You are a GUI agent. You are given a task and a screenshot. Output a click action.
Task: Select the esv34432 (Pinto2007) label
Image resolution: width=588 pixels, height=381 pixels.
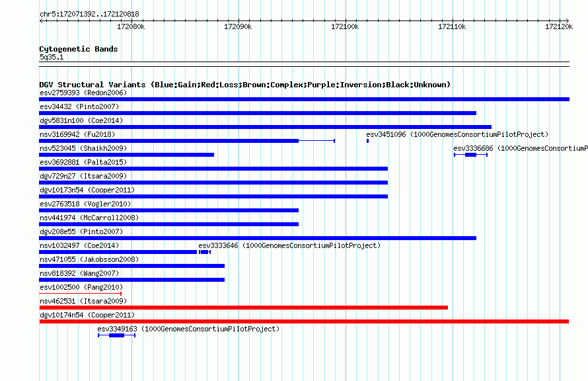(x=79, y=106)
